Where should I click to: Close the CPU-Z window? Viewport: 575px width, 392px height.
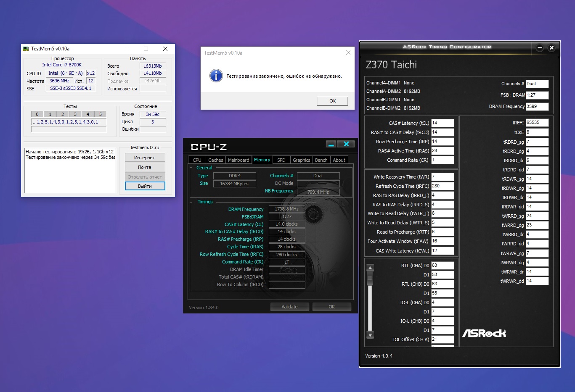[346, 144]
